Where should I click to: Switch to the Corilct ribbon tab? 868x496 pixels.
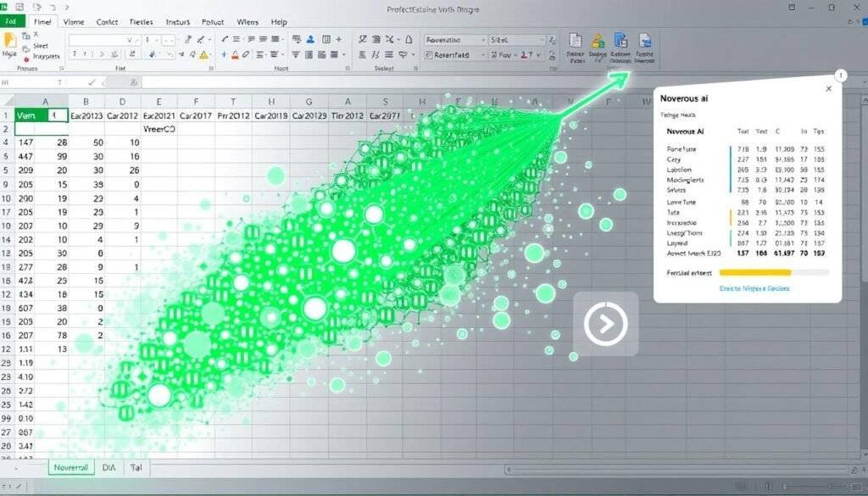pyautogui.click(x=107, y=21)
